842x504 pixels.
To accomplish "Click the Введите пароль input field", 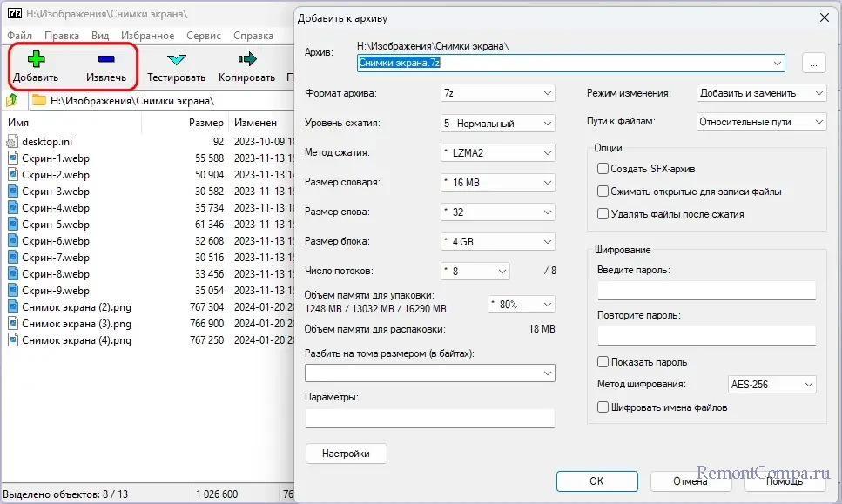I will coord(705,290).
